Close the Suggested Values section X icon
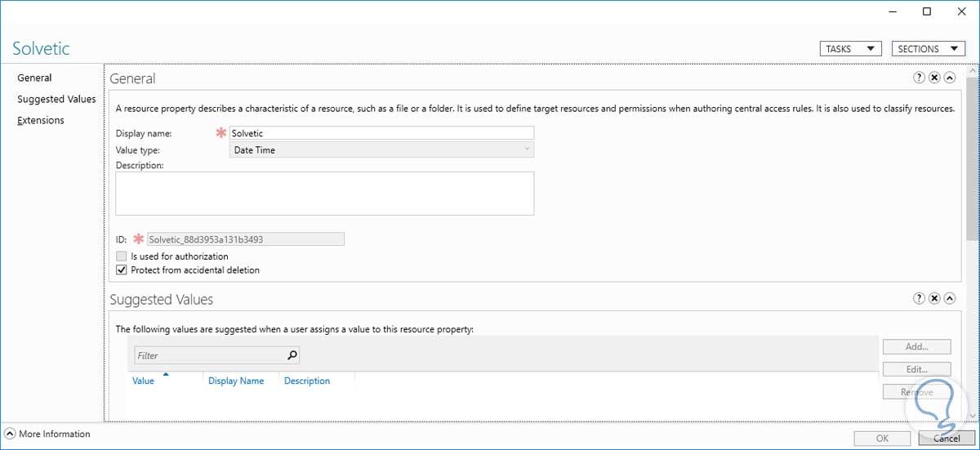The height and width of the screenshot is (450, 980). [934, 299]
